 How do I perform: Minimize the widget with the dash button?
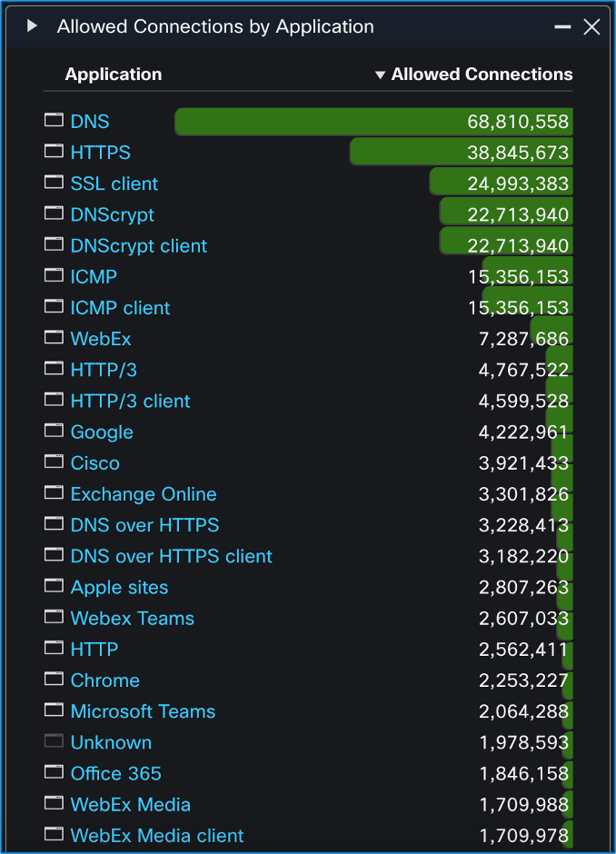pyautogui.click(x=563, y=27)
